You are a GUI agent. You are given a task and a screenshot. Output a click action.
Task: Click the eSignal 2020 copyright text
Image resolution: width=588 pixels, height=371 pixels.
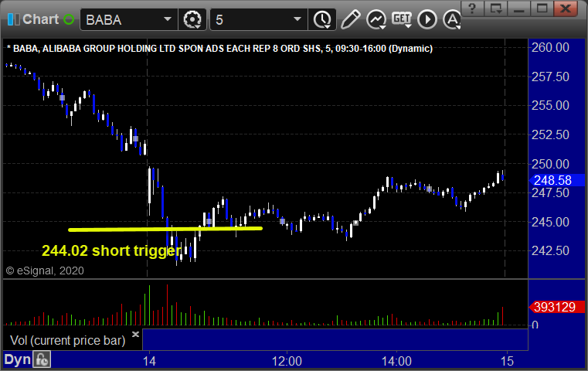(x=45, y=271)
